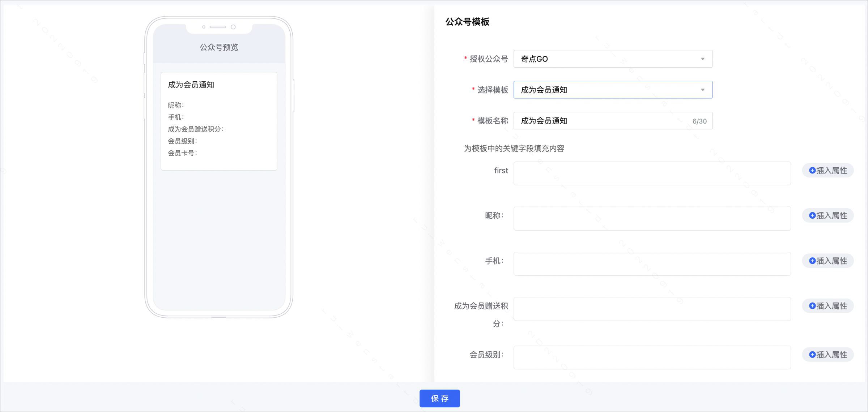The height and width of the screenshot is (412, 868).
Task: Click 插入属性 button for the first field
Action: point(828,171)
